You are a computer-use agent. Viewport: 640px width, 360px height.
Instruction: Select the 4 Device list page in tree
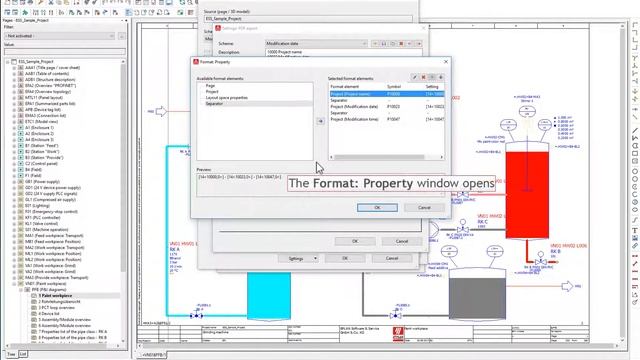click(49, 314)
